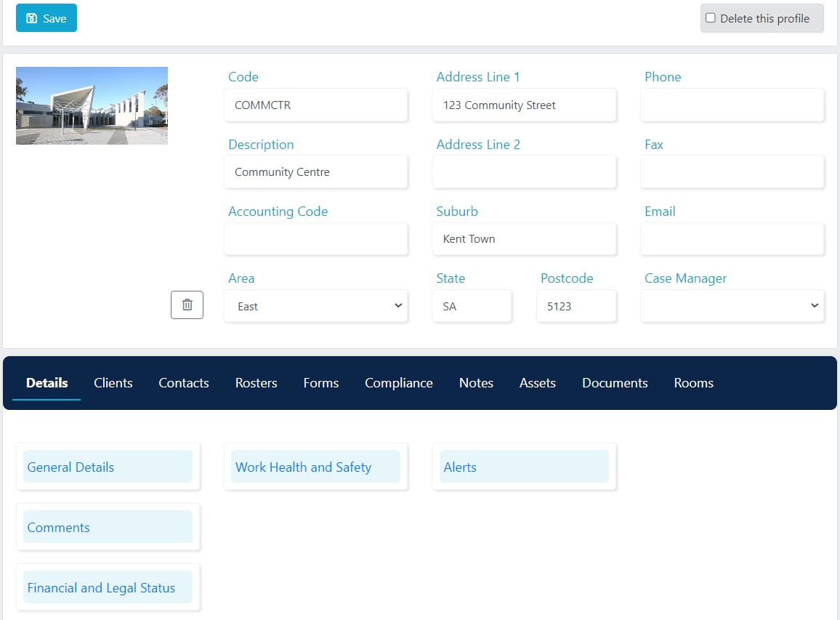Click the State field showing SA

[x=472, y=306]
